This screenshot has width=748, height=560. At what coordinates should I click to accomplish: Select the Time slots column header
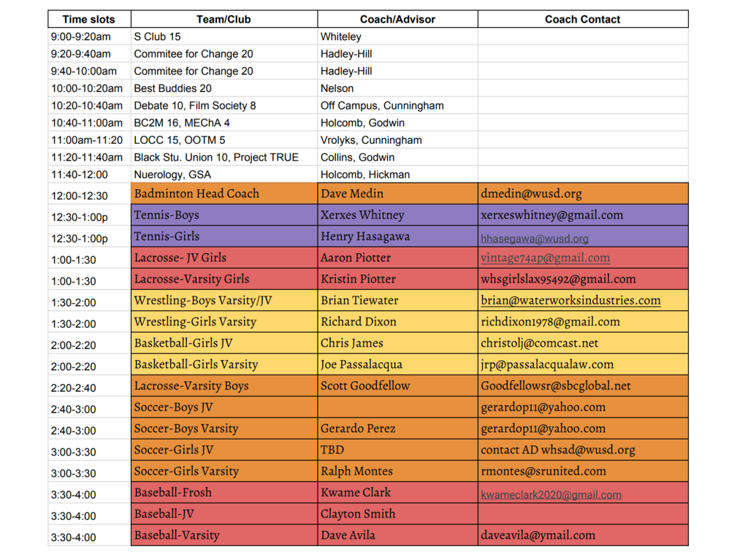89,19
